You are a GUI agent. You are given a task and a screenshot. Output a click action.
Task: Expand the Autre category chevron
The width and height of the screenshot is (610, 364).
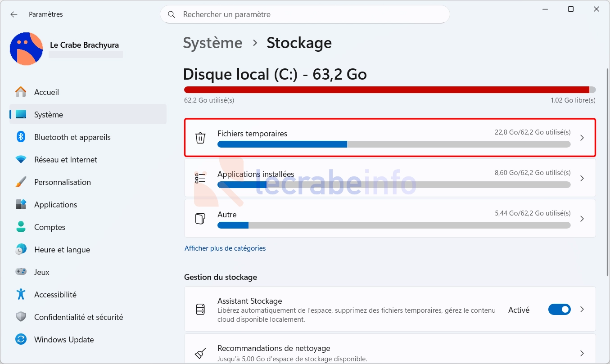point(582,219)
